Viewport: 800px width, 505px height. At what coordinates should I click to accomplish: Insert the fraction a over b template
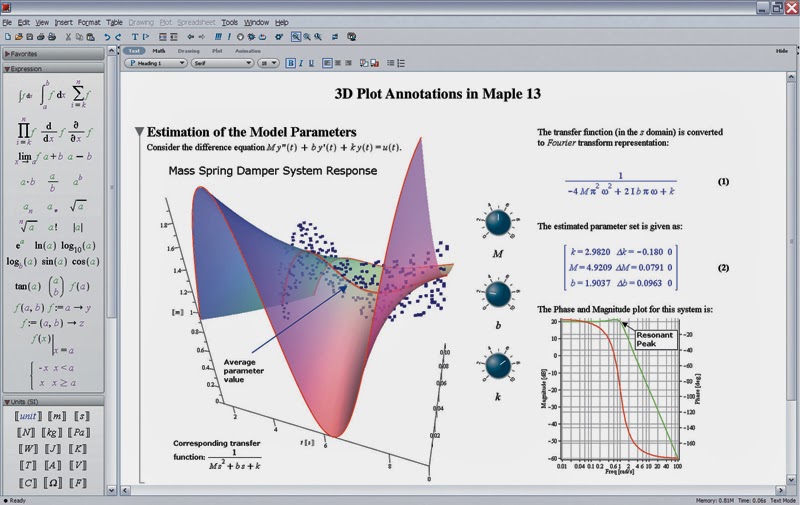pos(52,181)
